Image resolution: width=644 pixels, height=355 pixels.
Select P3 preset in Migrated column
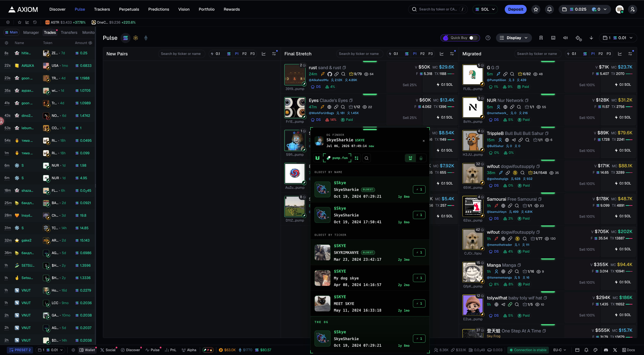[x=609, y=54]
